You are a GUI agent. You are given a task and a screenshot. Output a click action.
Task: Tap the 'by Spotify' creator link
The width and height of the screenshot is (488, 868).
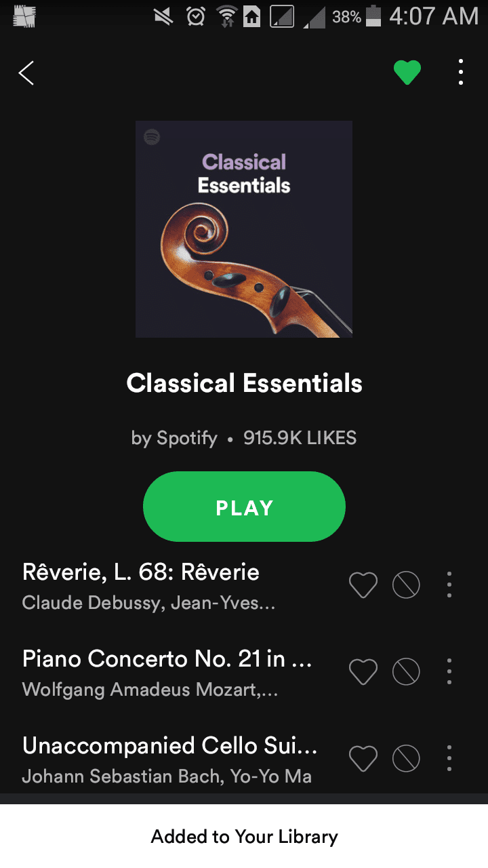pos(174,438)
